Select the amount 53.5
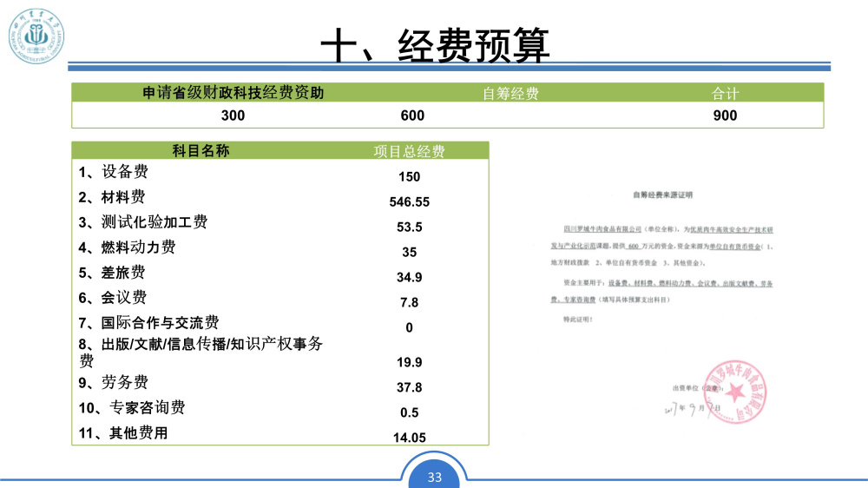868x488 pixels. point(409,228)
